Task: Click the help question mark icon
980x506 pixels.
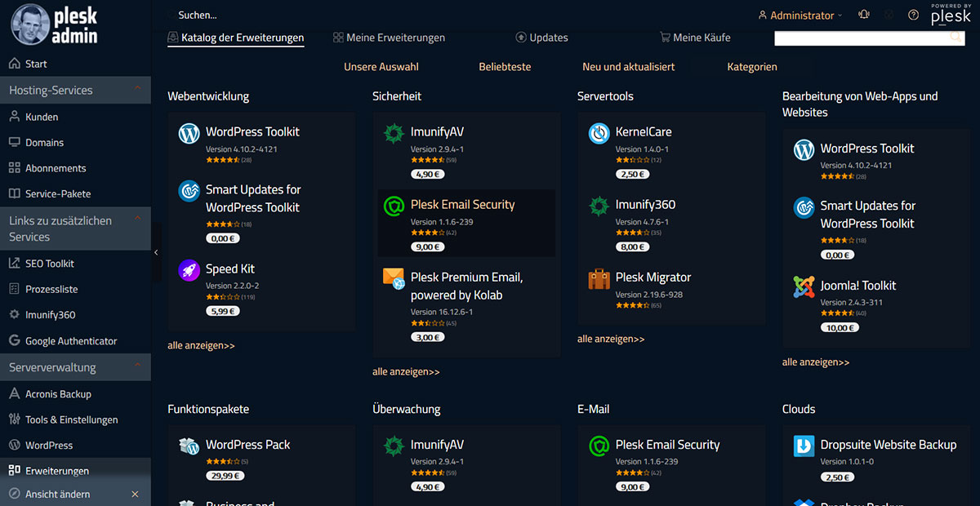Action: tap(914, 15)
